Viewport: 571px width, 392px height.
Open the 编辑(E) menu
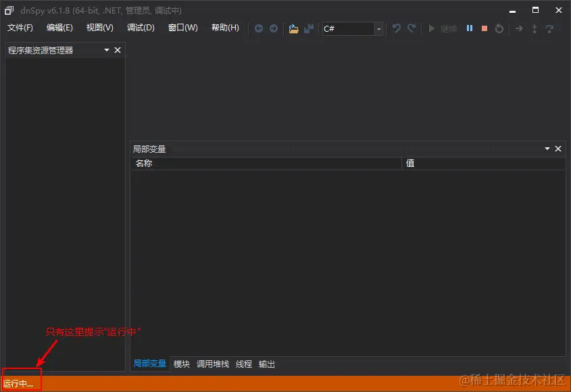coord(59,28)
